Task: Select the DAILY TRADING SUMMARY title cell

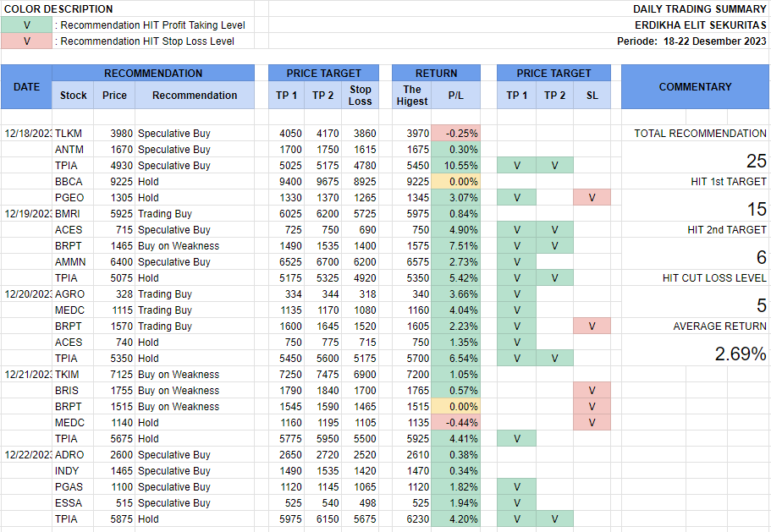Action: point(699,9)
